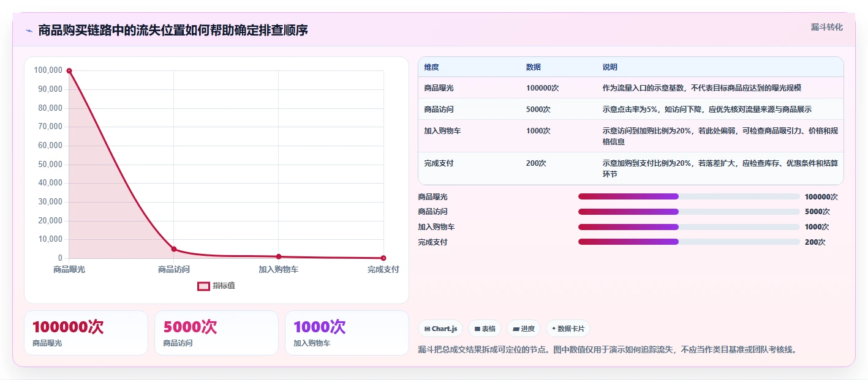The width and height of the screenshot is (868, 380).
Task: Select the 进度 tag chip
Action: click(x=524, y=329)
